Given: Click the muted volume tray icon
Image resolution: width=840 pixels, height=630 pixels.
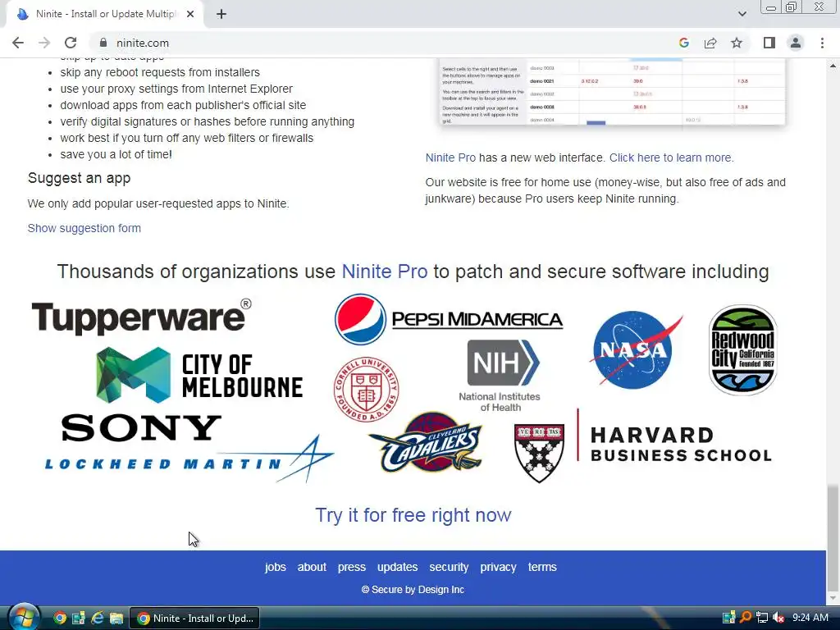Looking at the screenshot, I should point(778,618).
